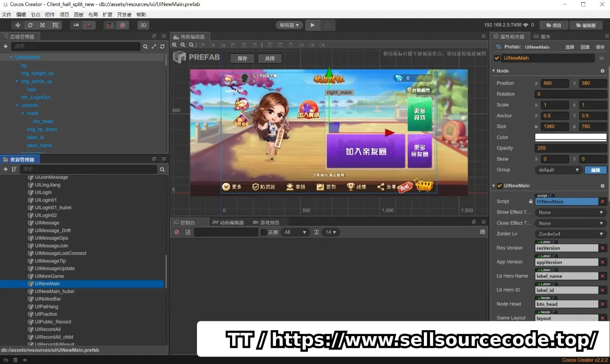Click the Position X input field

pos(555,83)
